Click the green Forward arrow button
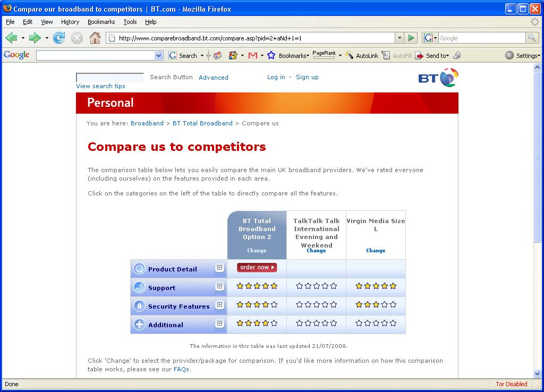 point(35,38)
